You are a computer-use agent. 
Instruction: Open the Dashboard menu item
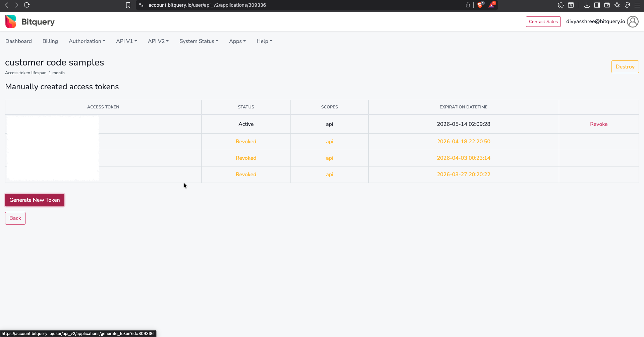[x=18, y=41]
